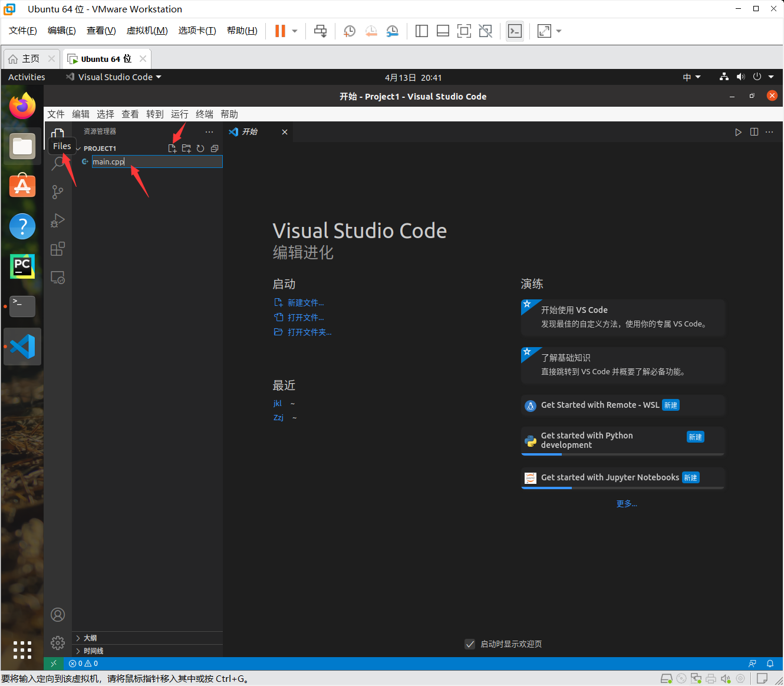Open the Extensions view
The width and height of the screenshot is (784, 686).
point(58,249)
